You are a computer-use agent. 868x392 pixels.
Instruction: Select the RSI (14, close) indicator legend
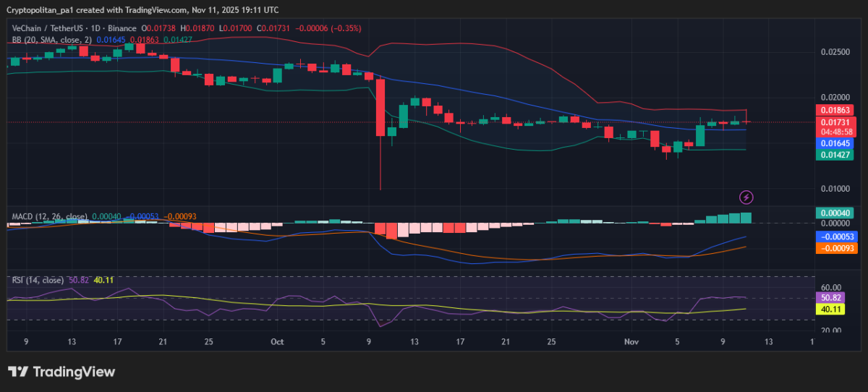[x=37, y=280]
